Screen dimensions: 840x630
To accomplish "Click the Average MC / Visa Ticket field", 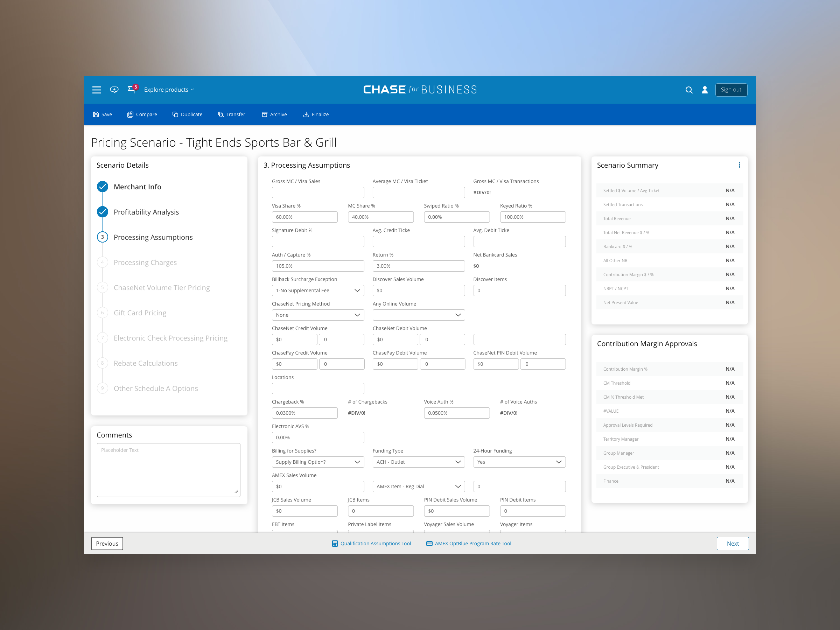I will (419, 192).
